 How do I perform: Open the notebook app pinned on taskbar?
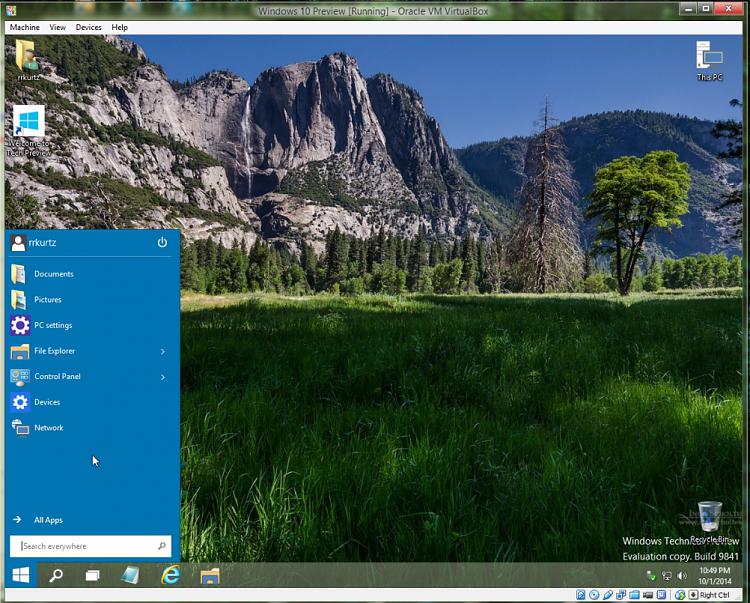[x=130, y=575]
